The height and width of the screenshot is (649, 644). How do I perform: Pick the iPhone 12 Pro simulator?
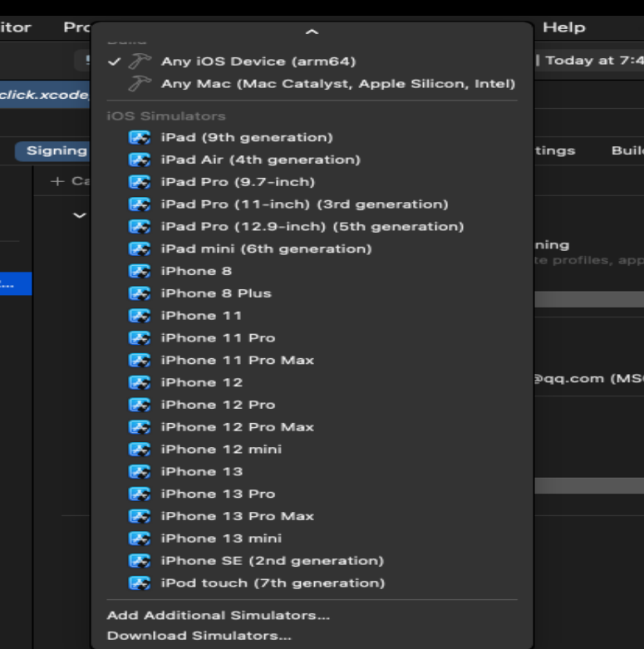coord(312,406)
